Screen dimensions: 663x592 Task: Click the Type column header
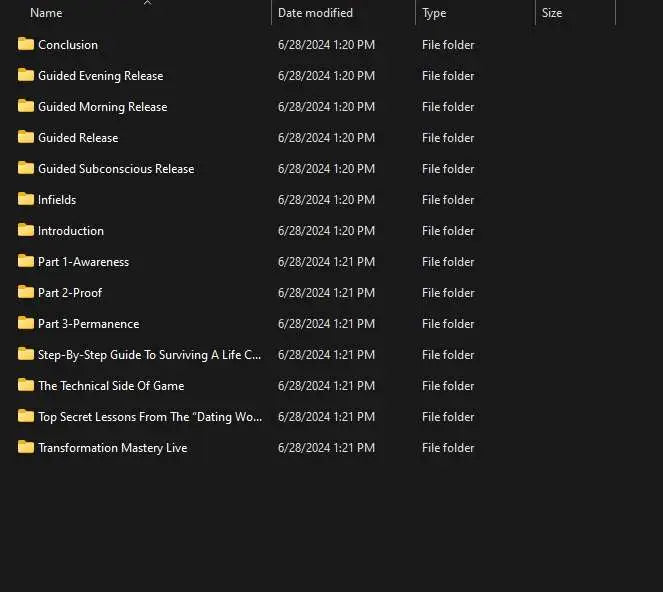coord(434,13)
